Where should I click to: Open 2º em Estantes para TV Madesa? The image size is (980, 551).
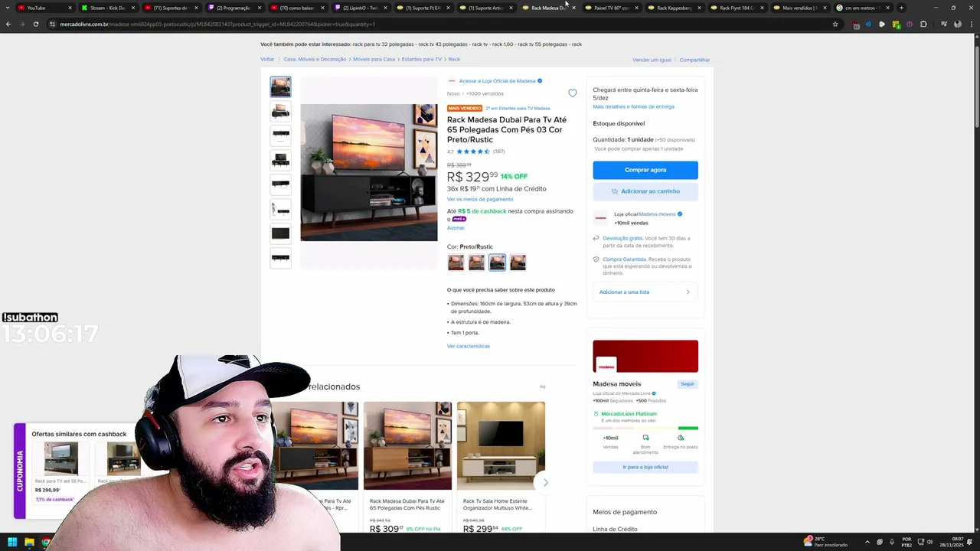[518, 109]
